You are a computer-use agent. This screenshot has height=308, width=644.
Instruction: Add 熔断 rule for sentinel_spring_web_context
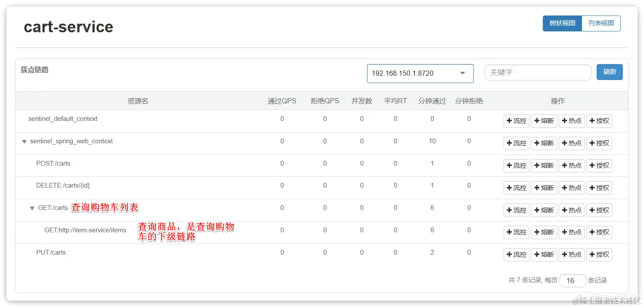coord(544,143)
